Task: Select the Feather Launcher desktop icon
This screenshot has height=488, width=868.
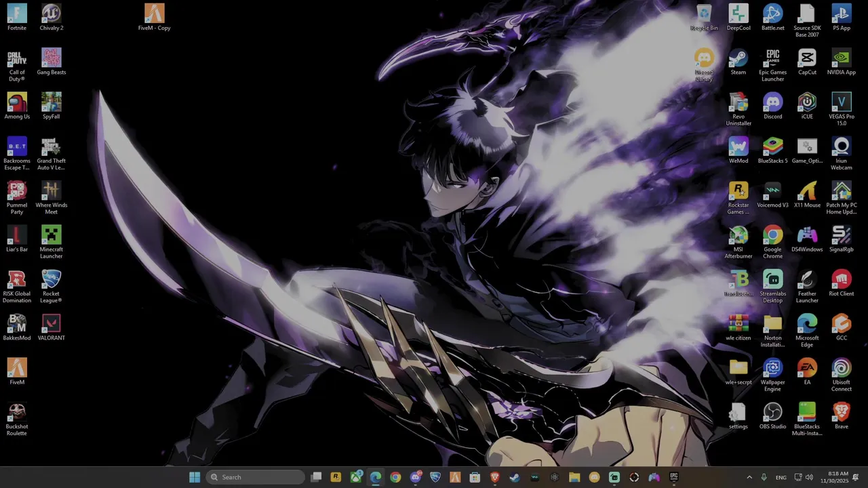Action: 807,286
